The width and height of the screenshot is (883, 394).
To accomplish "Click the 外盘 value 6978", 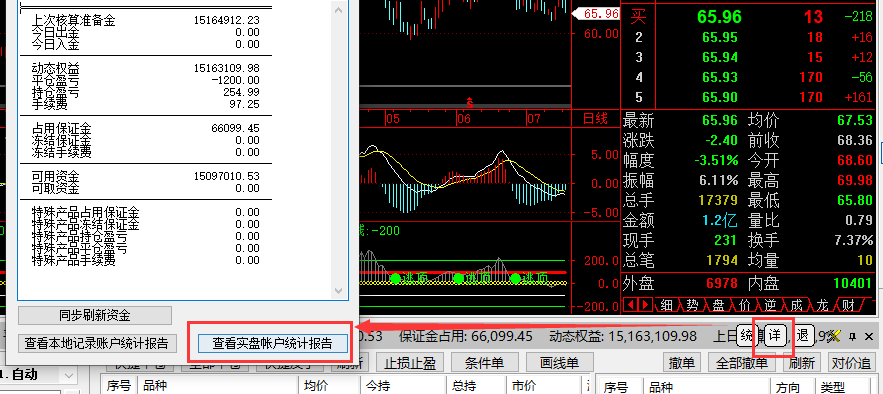I will click(x=722, y=283).
